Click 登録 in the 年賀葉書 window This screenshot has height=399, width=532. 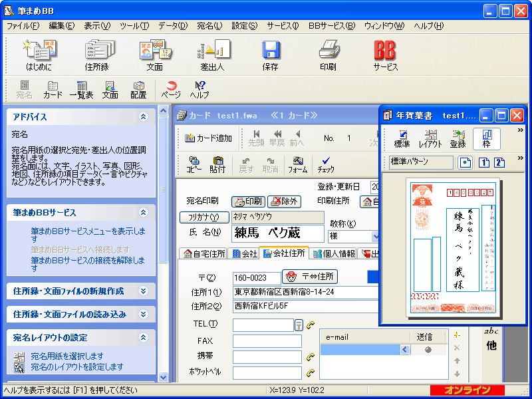pyautogui.click(x=458, y=139)
